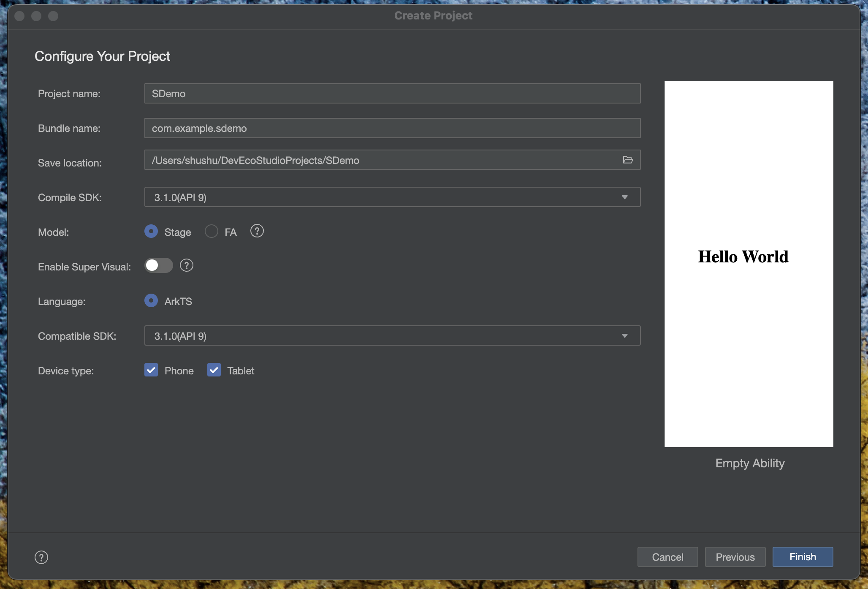The height and width of the screenshot is (589, 868).
Task: Click the help icon next to Enable Super Visual
Action: coord(187,266)
